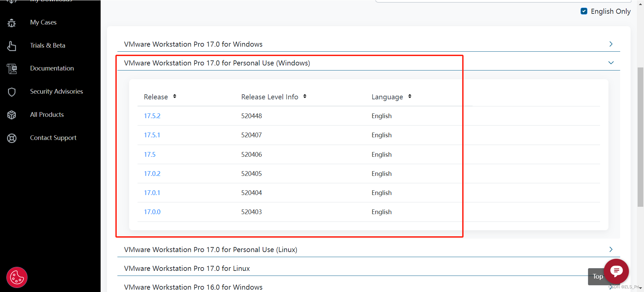Open release 17.5.2 link
The image size is (644, 292).
152,116
